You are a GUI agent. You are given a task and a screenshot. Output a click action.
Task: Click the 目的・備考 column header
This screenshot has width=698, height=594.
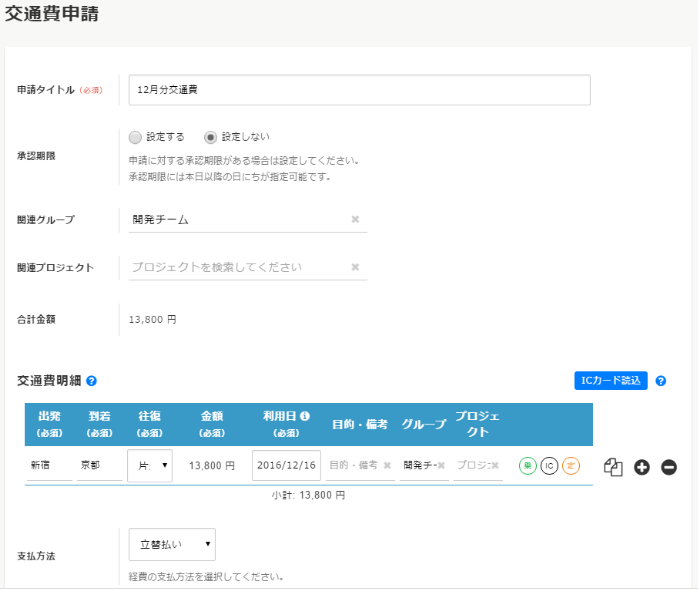click(360, 424)
